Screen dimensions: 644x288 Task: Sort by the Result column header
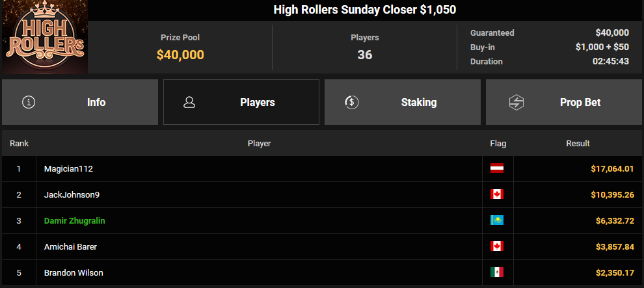(578, 143)
